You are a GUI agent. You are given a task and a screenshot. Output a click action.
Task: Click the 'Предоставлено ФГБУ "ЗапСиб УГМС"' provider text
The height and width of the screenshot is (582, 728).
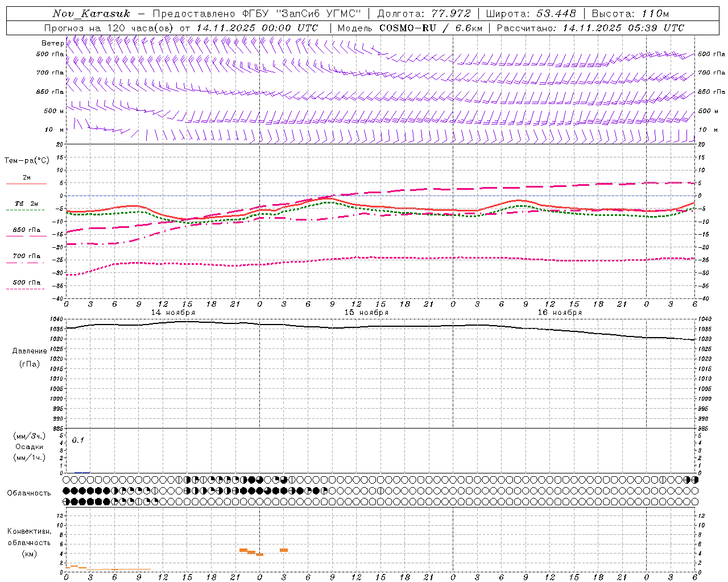pos(257,14)
